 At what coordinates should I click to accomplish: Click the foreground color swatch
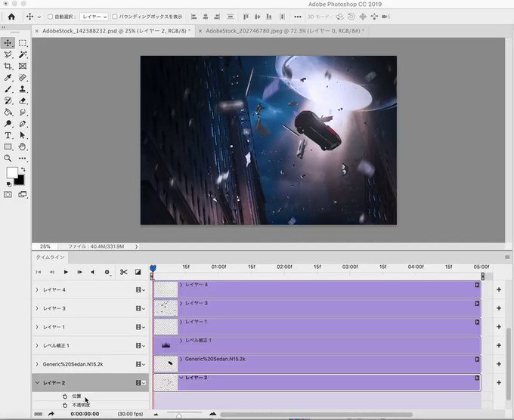(11, 172)
